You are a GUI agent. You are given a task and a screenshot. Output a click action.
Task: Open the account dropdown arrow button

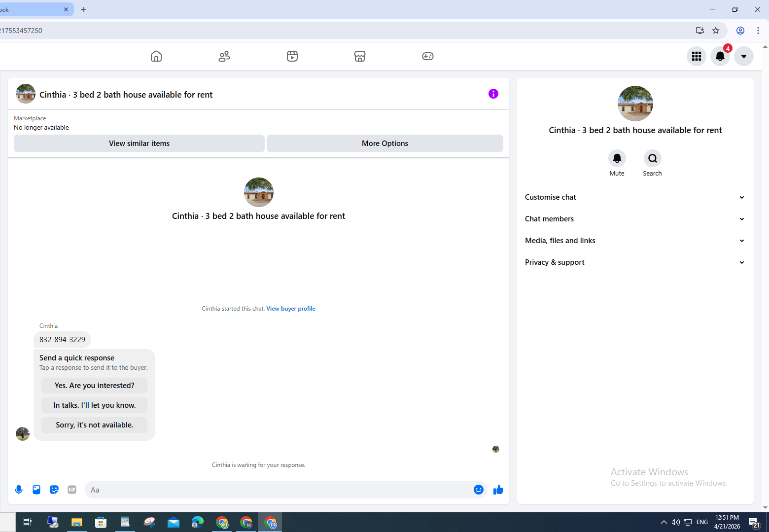pos(744,56)
